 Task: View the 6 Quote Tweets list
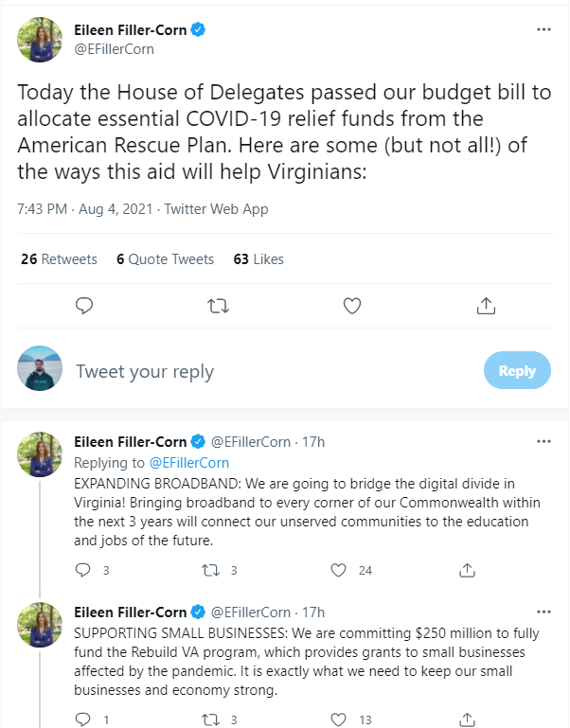coord(166,259)
